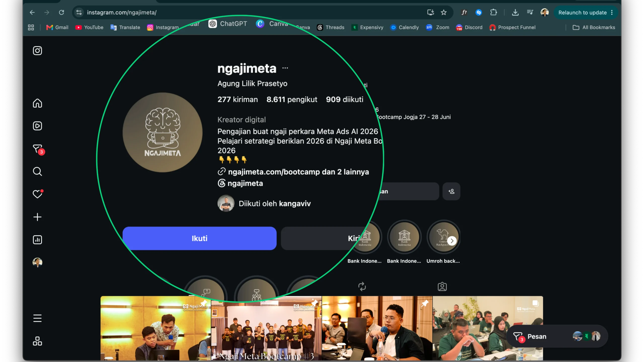
Task: Open the Chrome profile avatar
Action: [x=545, y=12]
